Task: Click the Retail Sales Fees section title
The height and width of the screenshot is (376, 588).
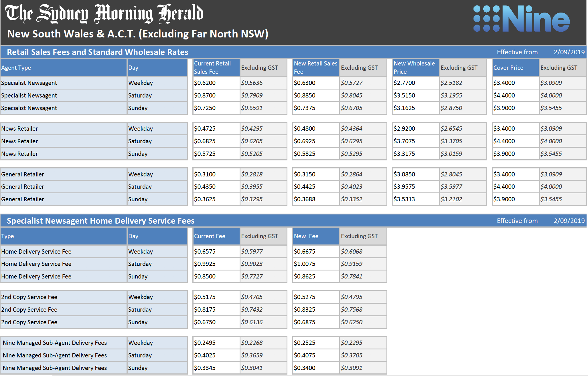Action: [97, 52]
